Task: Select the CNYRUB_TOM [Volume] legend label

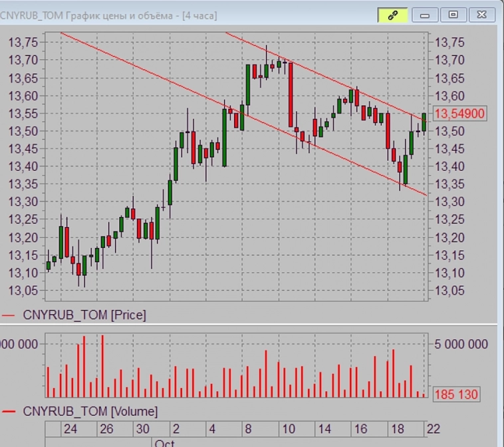Action: coord(90,411)
